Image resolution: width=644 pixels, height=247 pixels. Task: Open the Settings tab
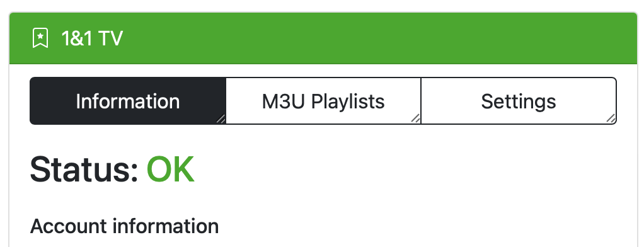(519, 101)
